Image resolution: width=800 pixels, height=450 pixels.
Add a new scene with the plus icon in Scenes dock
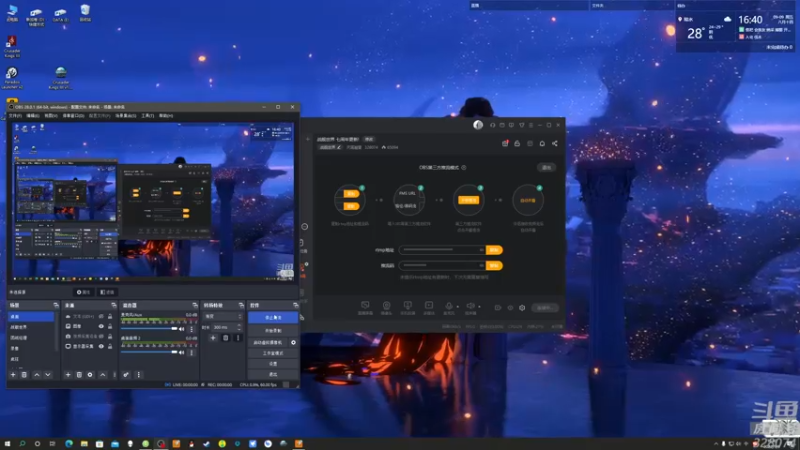coord(13,374)
